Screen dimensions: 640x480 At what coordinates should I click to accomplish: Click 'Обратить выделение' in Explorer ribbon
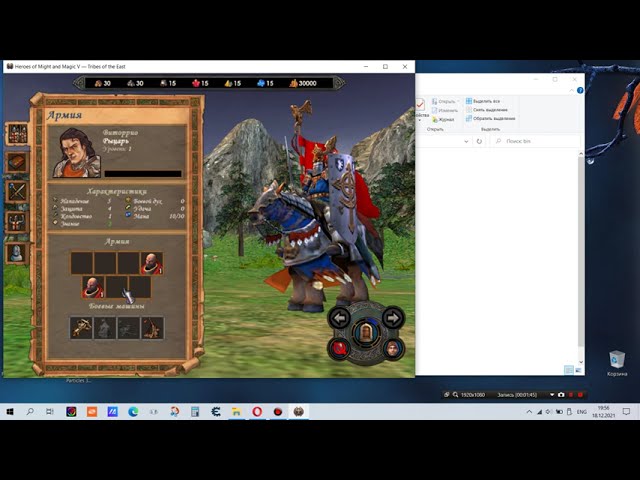[491, 119]
